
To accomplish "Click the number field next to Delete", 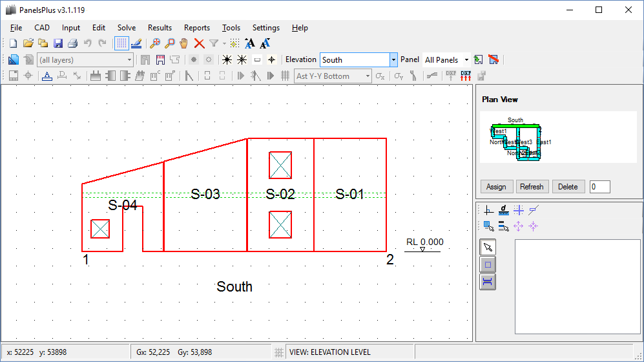I will point(599,187).
